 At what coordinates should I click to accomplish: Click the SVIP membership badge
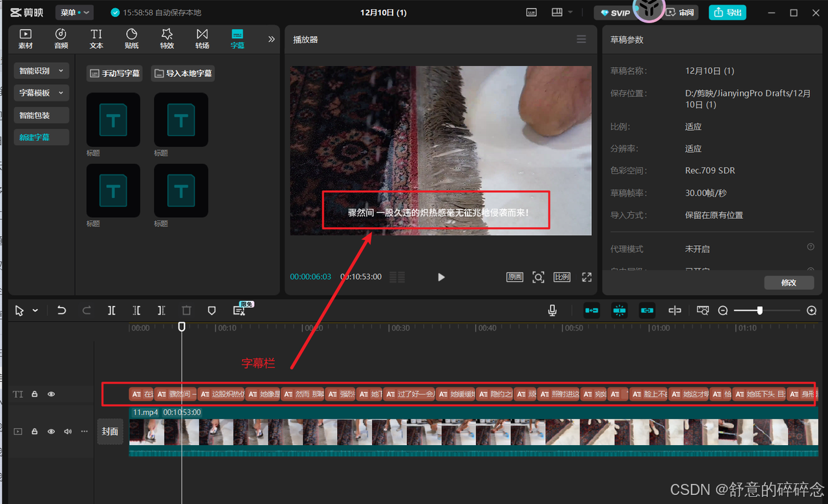coord(615,13)
